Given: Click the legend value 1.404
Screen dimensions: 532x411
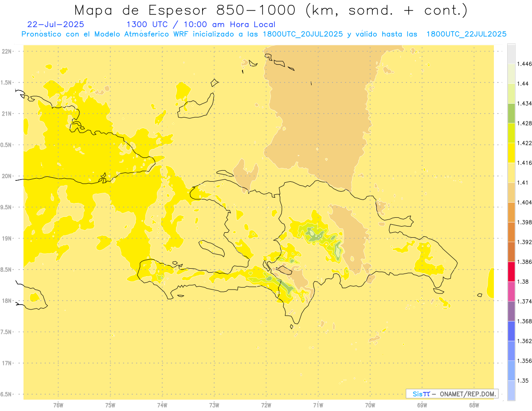Looking at the screenshot, I should 524,202.
